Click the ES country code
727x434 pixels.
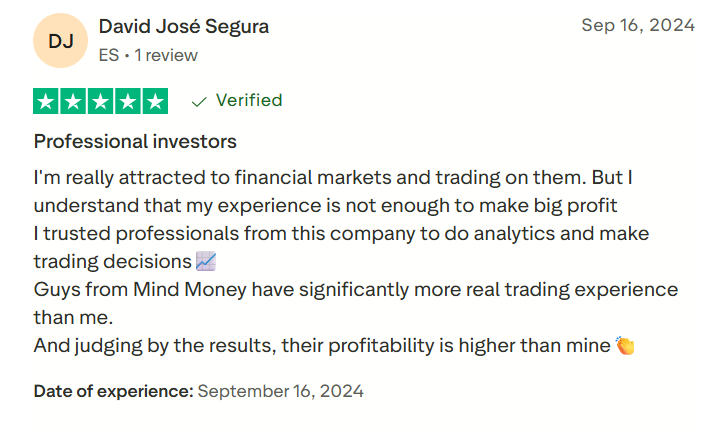pyautogui.click(x=108, y=56)
